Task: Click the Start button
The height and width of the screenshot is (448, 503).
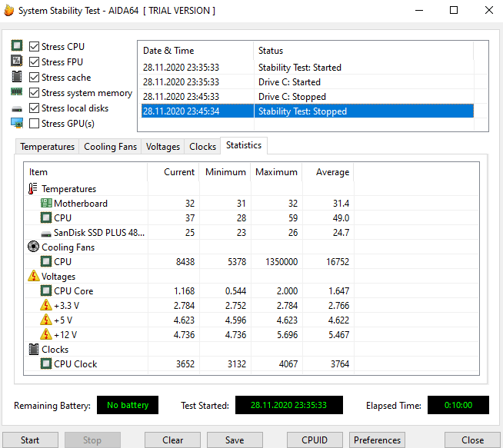Action: (30, 440)
